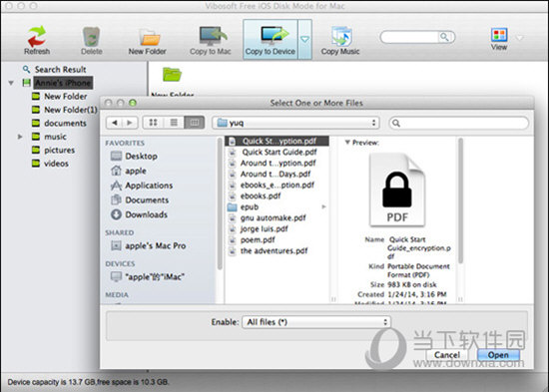This screenshot has width=549, height=392.
Task: Open the yuq folder path dropdown
Action: click(x=295, y=123)
